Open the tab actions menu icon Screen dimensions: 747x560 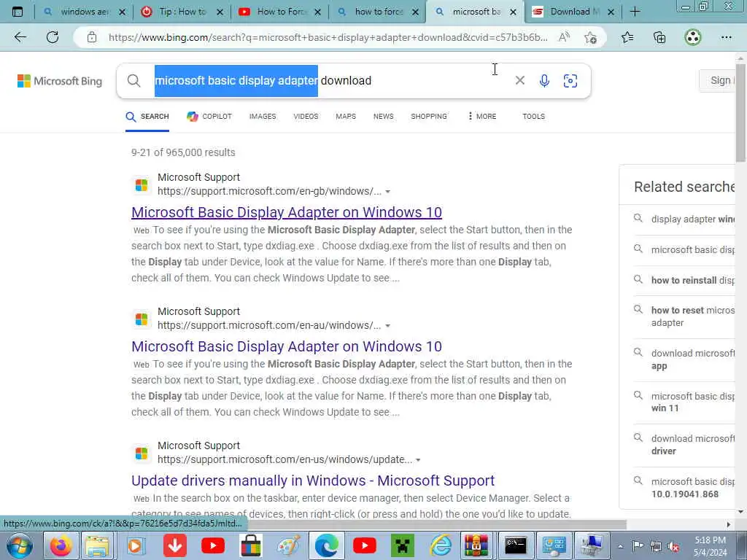point(18,12)
